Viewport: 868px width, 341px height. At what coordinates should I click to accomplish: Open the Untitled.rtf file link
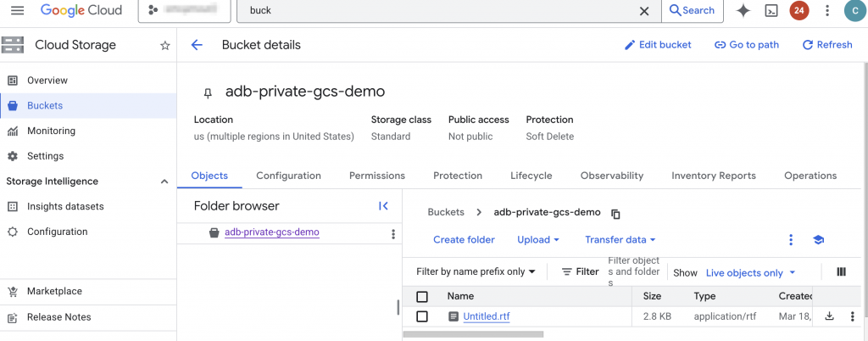click(x=486, y=317)
